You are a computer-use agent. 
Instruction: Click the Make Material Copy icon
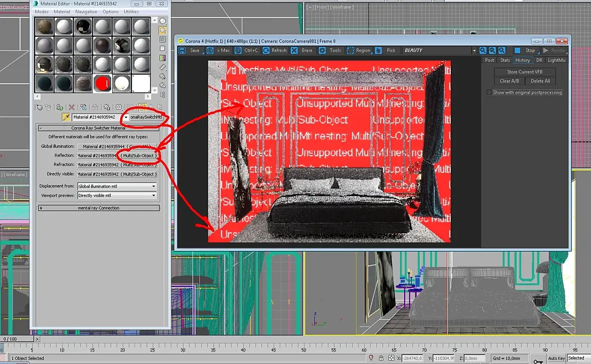point(83,107)
